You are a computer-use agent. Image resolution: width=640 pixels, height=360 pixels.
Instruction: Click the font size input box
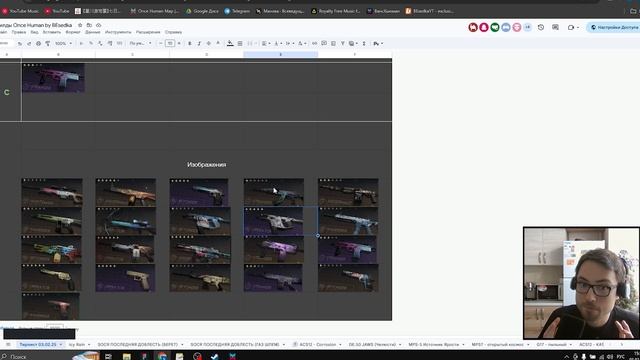pyautogui.click(x=170, y=43)
